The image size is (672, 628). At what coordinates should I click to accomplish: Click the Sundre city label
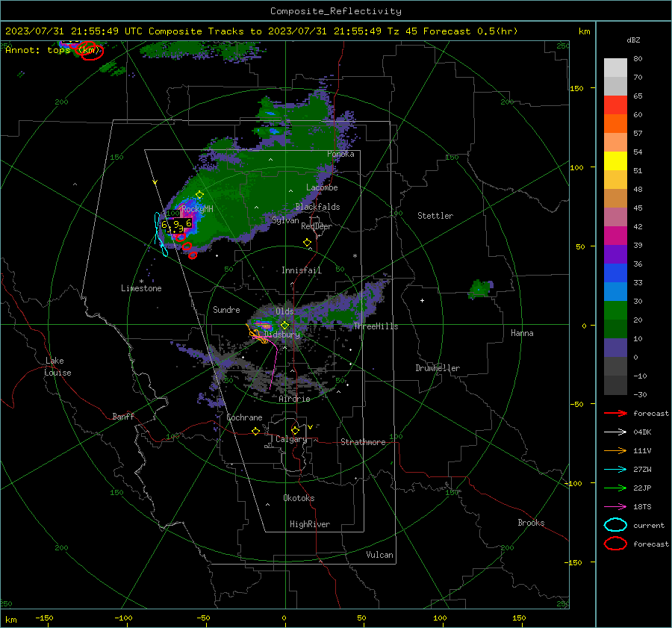(x=226, y=310)
